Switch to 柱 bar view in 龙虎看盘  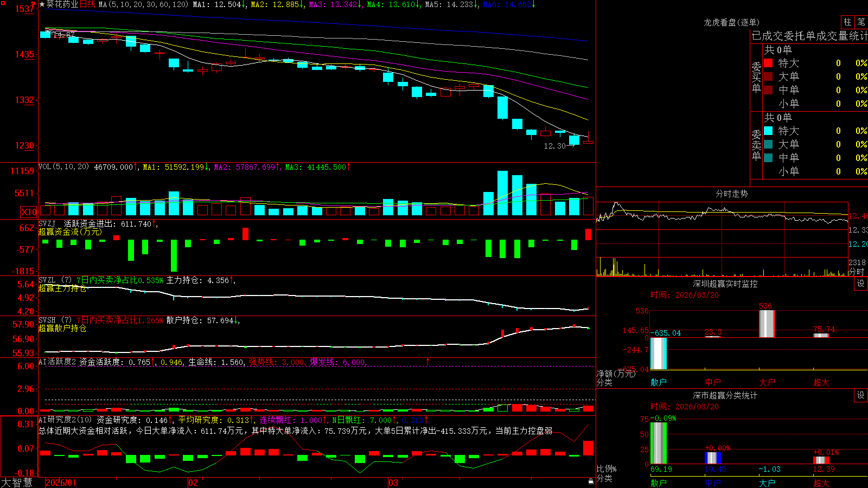[847, 22]
